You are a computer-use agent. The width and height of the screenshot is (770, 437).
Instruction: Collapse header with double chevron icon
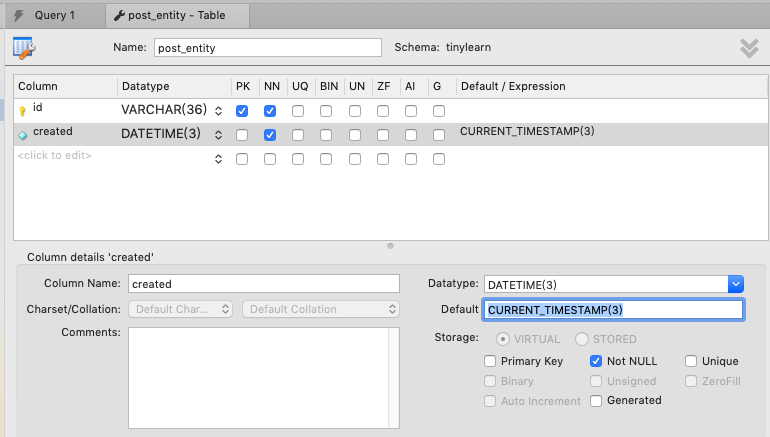point(749,48)
